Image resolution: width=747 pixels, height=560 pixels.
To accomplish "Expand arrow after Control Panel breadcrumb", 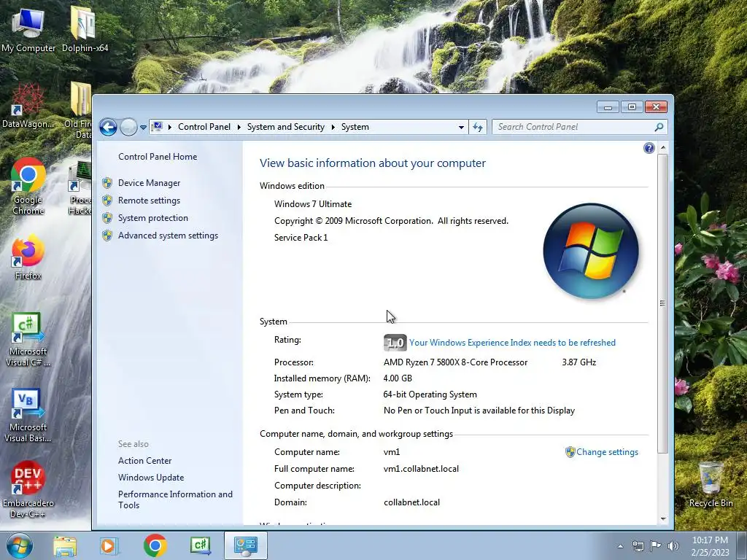I will coord(239,127).
